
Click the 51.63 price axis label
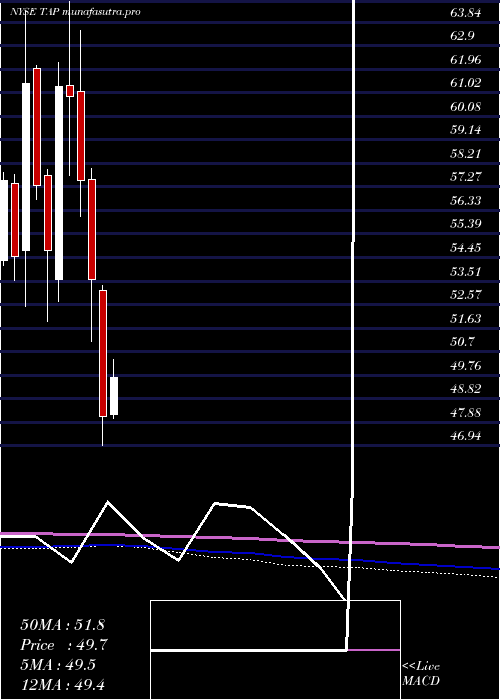466,319
